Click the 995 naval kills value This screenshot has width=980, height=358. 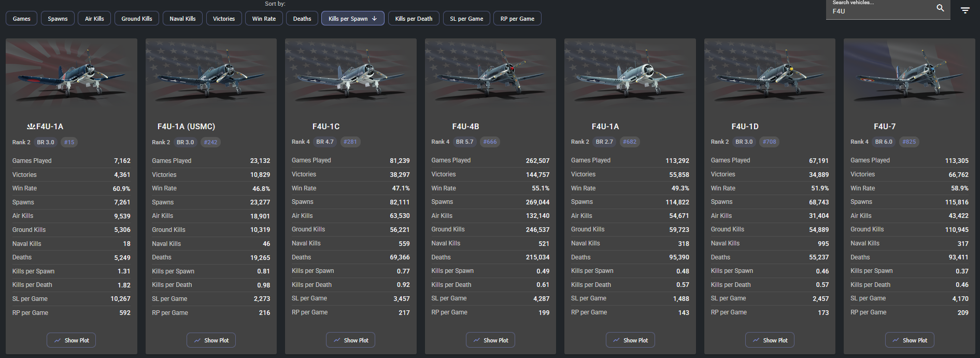tap(823, 244)
